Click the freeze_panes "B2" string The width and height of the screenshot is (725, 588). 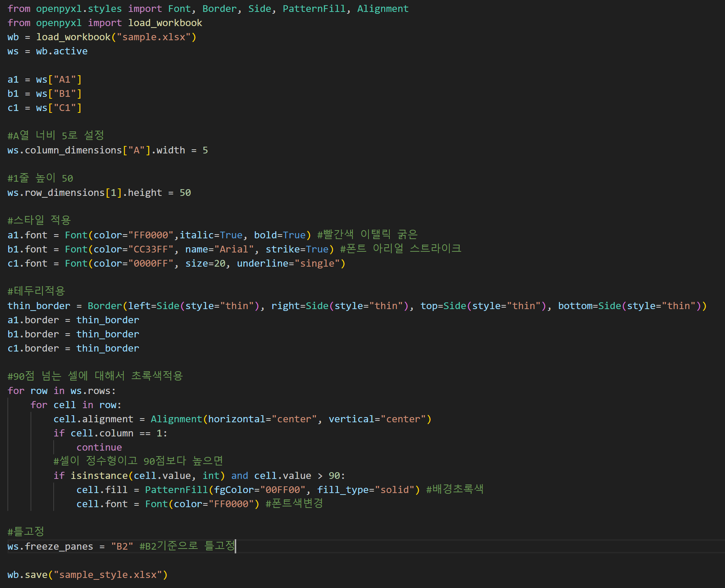click(122, 547)
